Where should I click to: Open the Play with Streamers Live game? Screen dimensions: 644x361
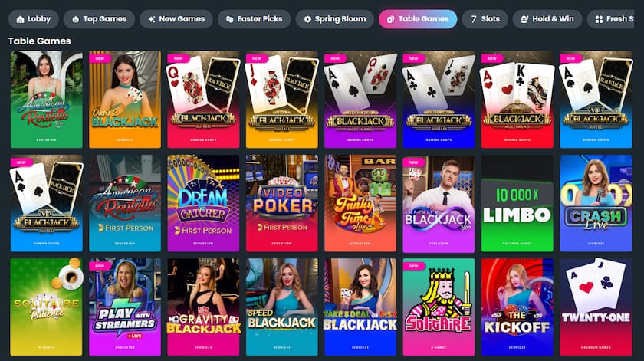click(x=125, y=307)
